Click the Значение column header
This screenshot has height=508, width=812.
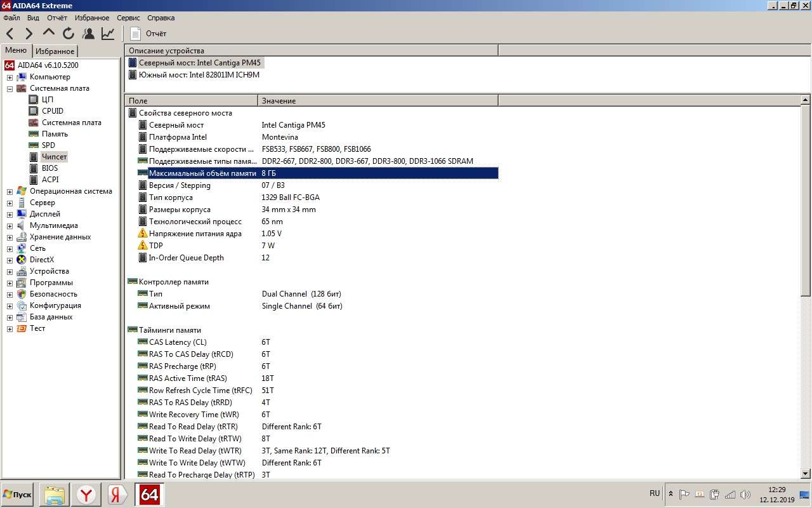[378, 100]
